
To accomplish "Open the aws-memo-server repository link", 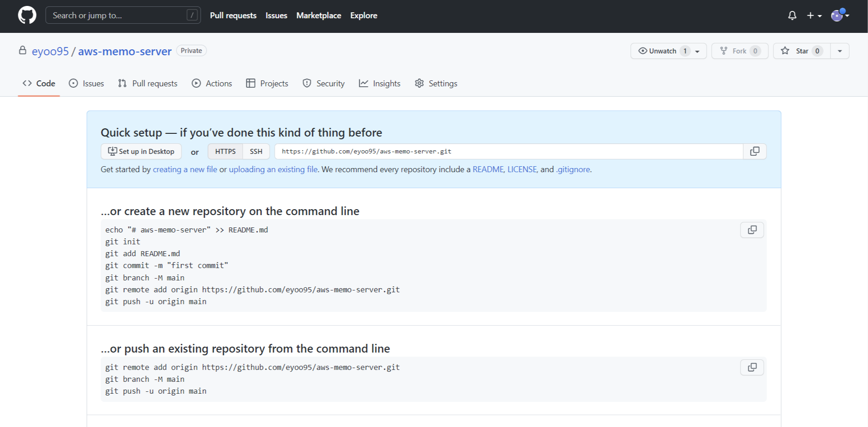I will 125,51.
